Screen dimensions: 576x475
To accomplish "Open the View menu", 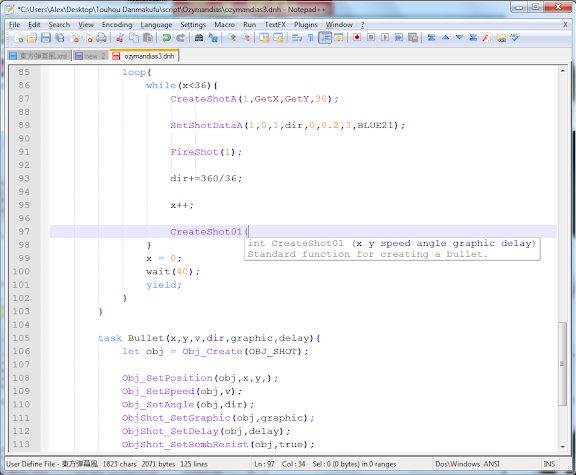I will (86, 25).
